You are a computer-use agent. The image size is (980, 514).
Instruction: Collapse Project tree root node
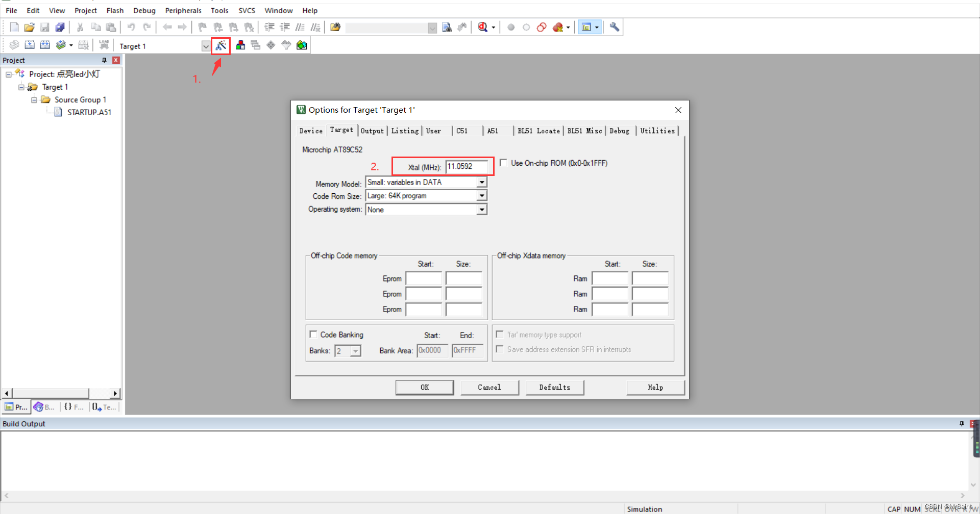[x=9, y=74]
